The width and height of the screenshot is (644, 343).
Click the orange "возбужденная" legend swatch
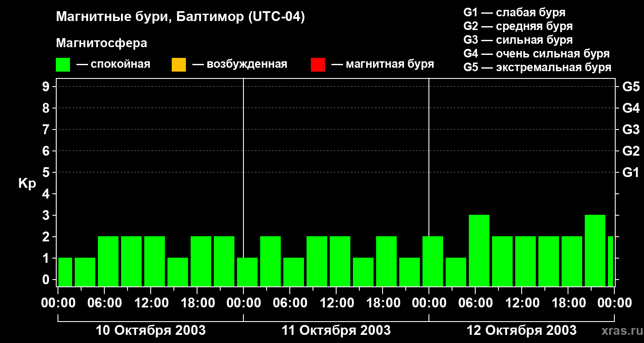pyautogui.click(x=179, y=65)
